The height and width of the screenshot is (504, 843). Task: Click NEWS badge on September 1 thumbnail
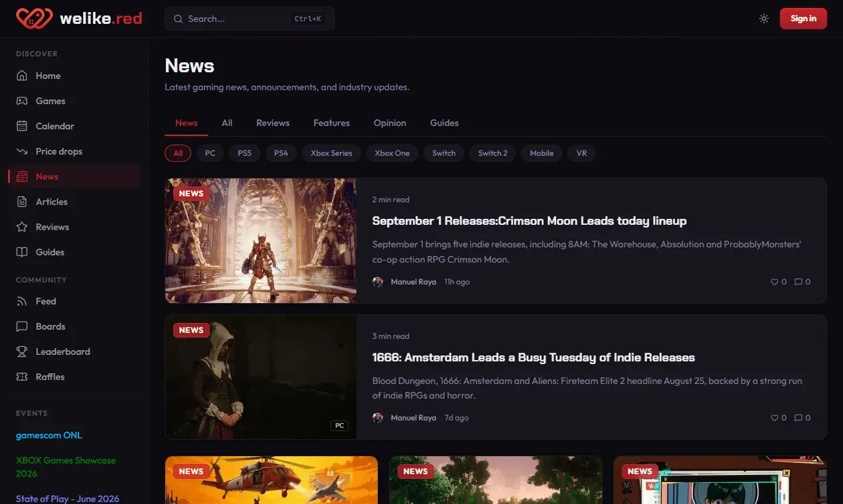(x=191, y=194)
